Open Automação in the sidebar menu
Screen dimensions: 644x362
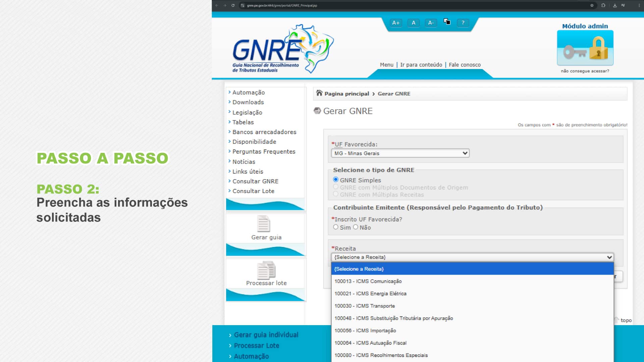pos(249,93)
